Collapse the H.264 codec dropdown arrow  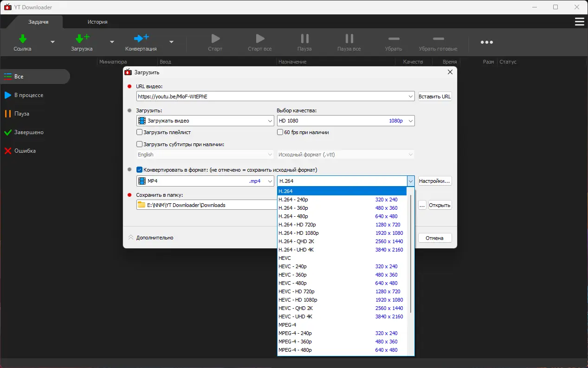pos(411,181)
